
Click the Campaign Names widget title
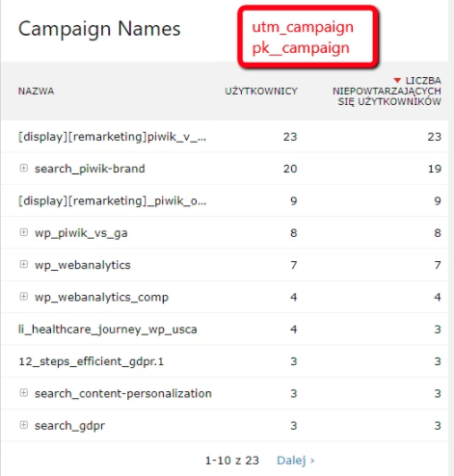click(99, 29)
